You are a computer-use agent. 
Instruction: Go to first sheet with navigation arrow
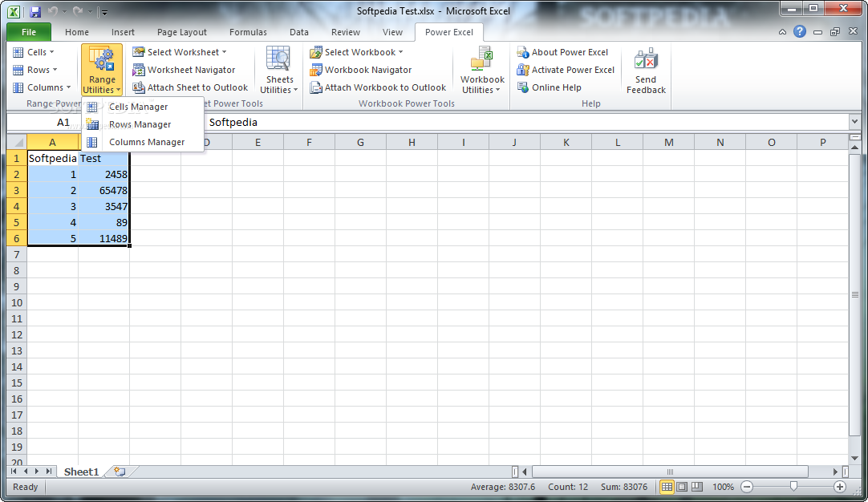[14, 472]
